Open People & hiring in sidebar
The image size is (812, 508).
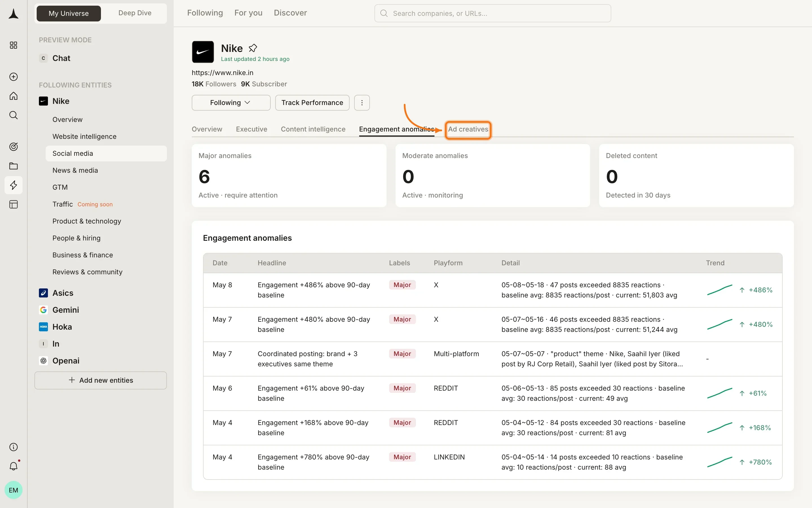76,238
